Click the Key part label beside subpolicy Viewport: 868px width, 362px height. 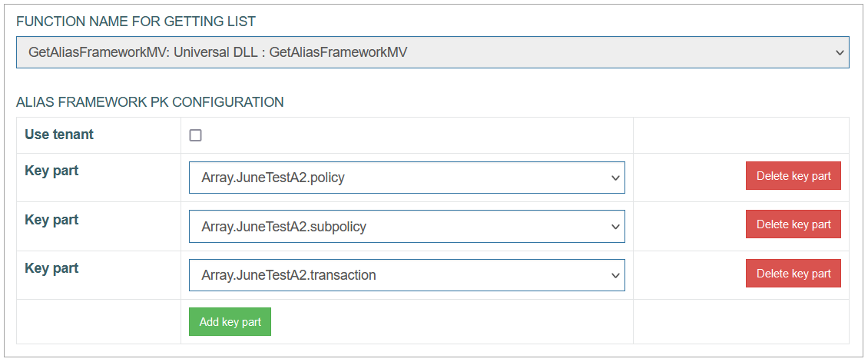[51, 220]
